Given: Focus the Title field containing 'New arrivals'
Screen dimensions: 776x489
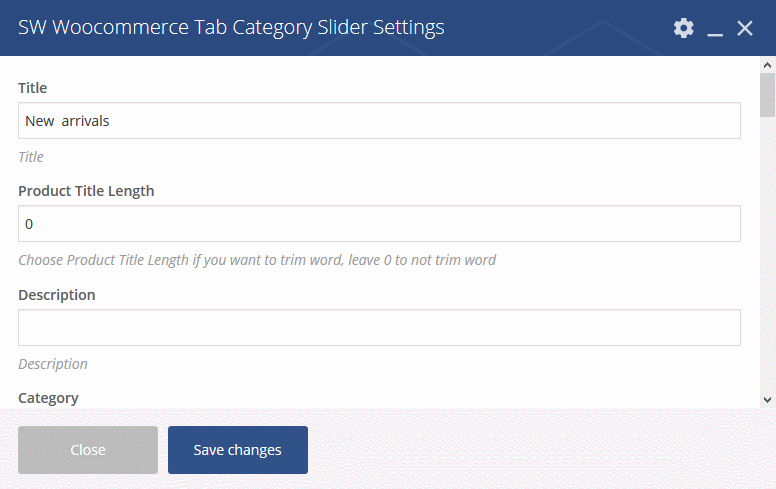Looking at the screenshot, I should 379,121.
